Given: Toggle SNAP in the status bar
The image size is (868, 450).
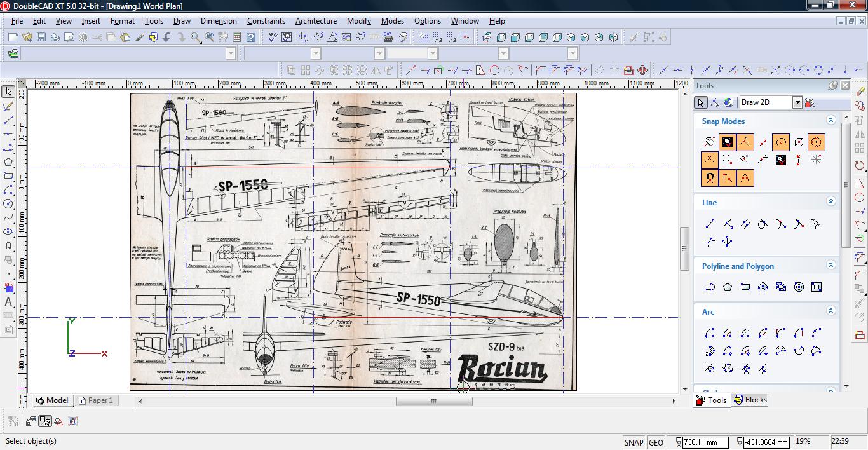Looking at the screenshot, I should 634,442.
